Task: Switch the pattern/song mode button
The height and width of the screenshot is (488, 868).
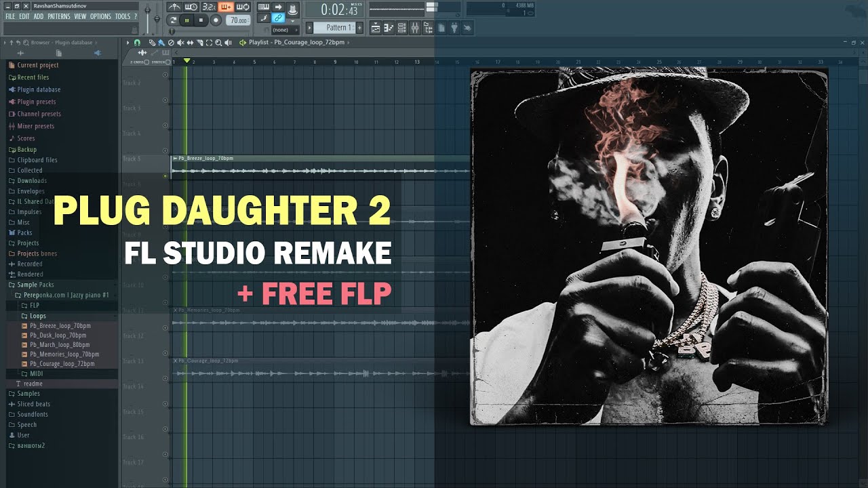Action: point(172,20)
